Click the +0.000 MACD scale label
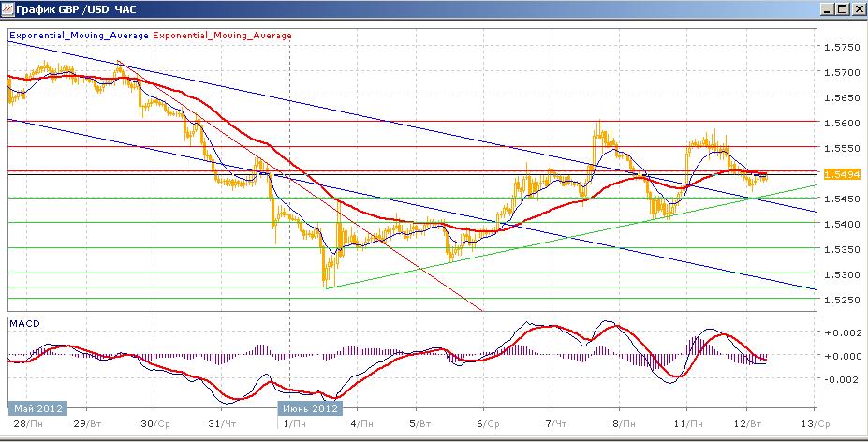The image size is (868, 442). 843,356
